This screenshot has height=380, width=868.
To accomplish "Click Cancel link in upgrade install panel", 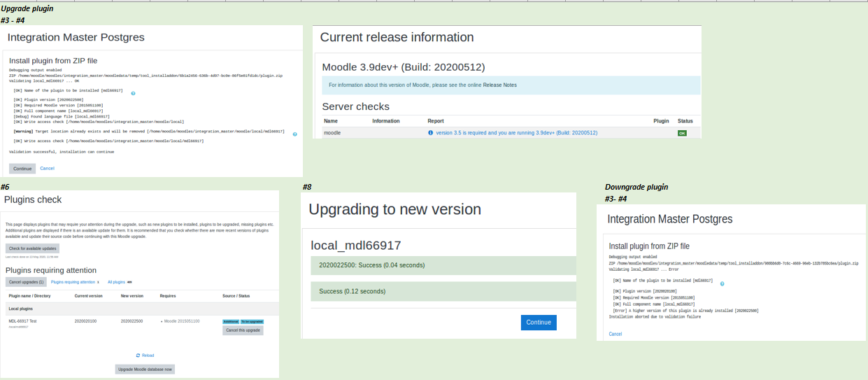I will (x=47, y=169).
